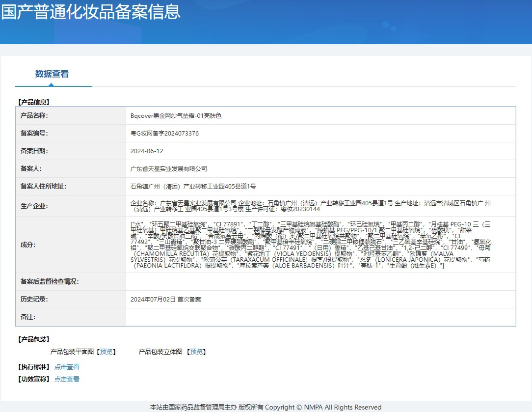532x412 pixels.
Task: Click the filer name 广东省天星实业发展有限公司
Action: [x=169, y=169]
